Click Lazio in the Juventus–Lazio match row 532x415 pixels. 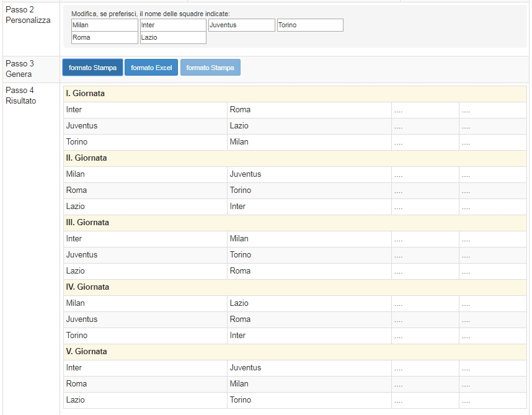[x=239, y=126]
